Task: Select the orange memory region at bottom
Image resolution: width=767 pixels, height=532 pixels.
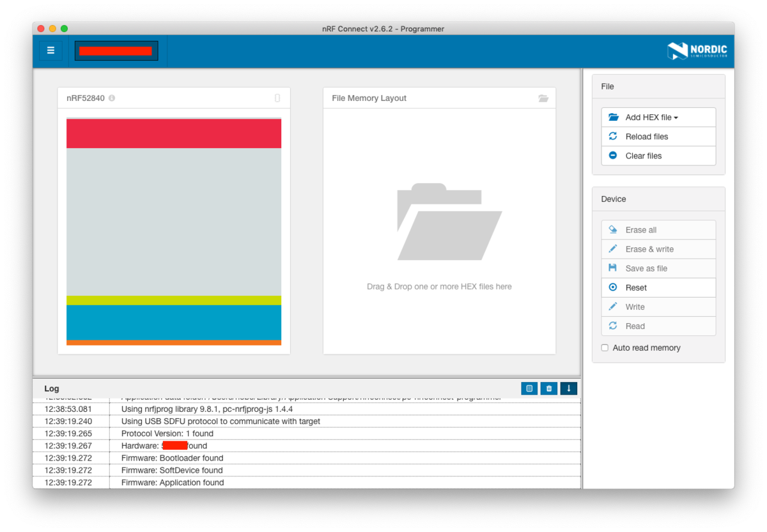Action: point(174,343)
